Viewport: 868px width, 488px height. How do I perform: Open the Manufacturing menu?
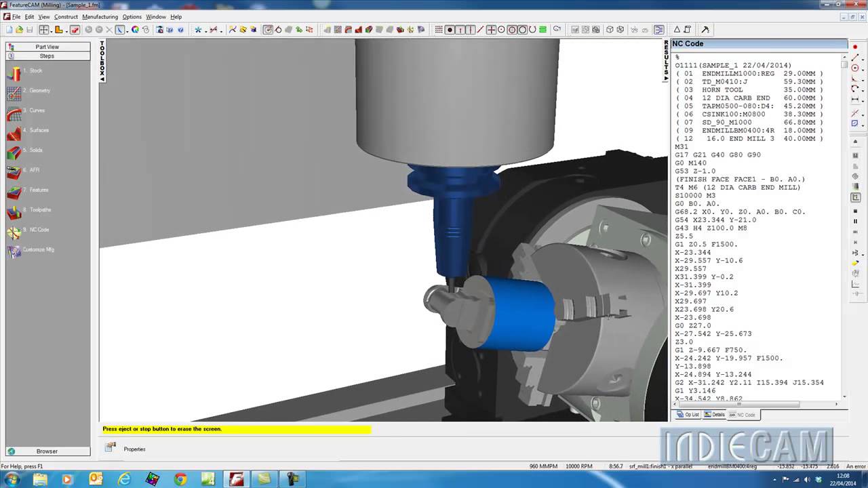pyautogui.click(x=100, y=17)
